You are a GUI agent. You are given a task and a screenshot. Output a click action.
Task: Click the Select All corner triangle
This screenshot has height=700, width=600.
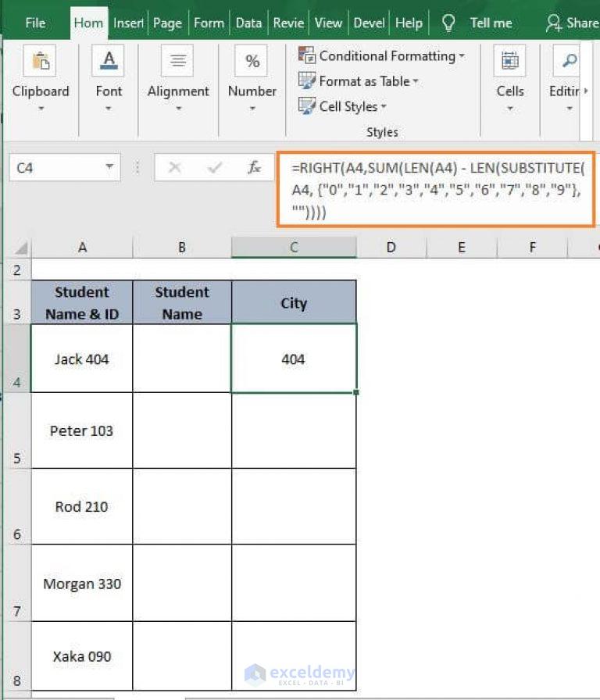21,248
